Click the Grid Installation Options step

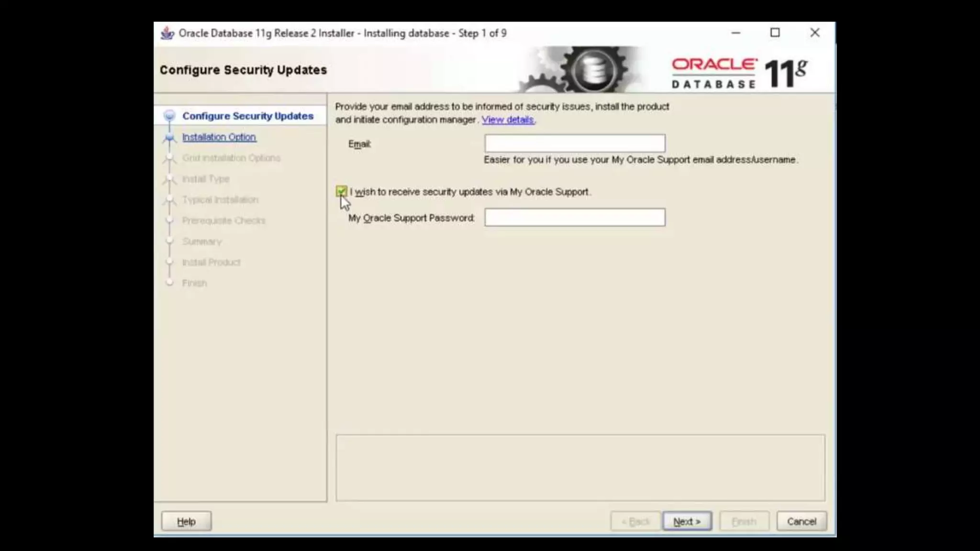(x=231, y=158)
